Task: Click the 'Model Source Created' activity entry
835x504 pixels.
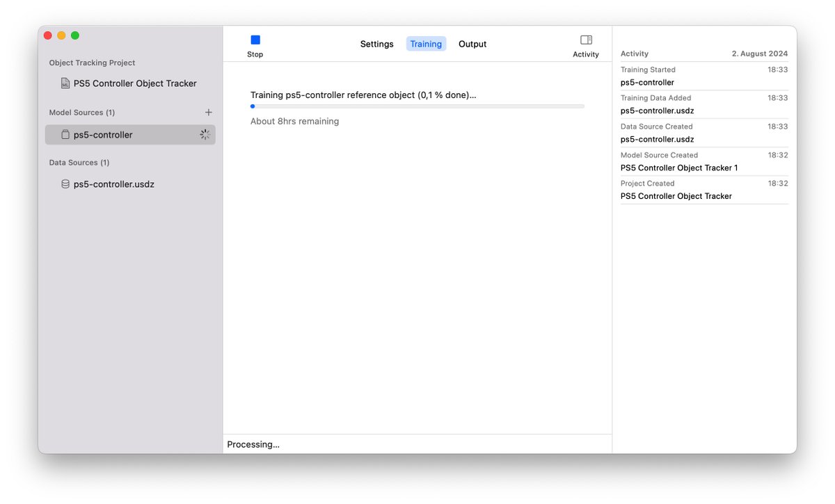Action: (704, 161)
